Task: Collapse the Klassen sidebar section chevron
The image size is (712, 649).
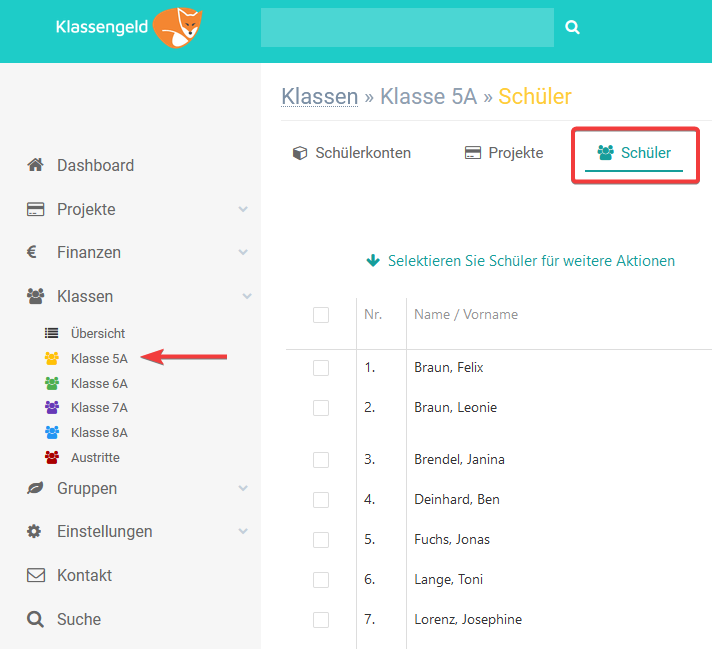Action: (x=246, y=296)
